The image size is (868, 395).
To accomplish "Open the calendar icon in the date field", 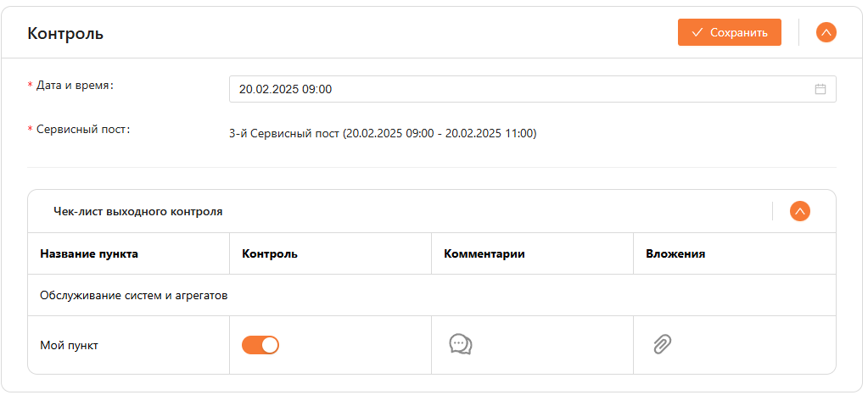I will click(x=820, y=89).
